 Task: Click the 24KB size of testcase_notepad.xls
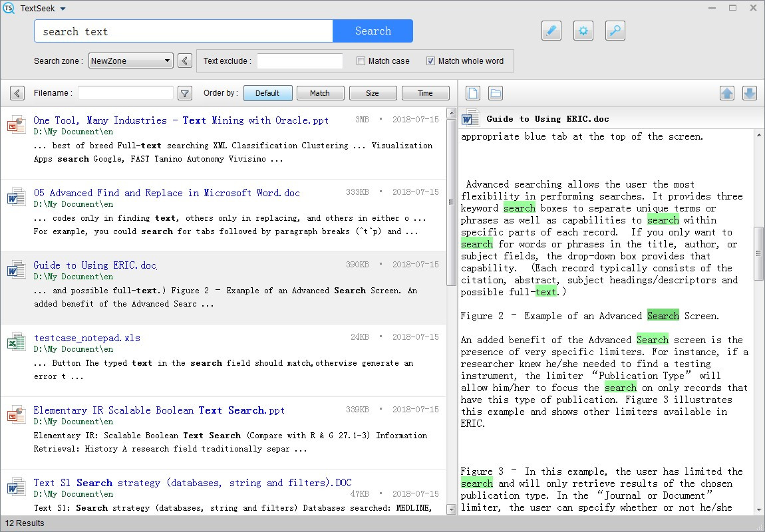[360, 337]
